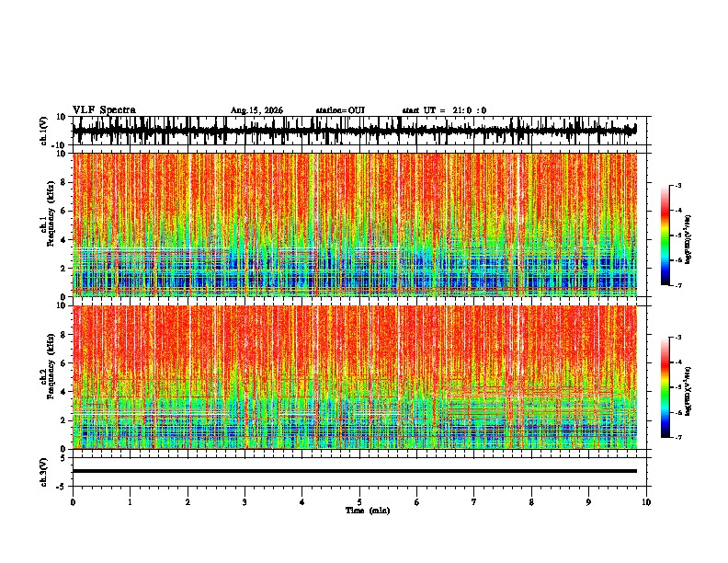The height and width of the screenshot is (563, 728).
Task: Click time axis tick label "1"
Action: 130,502
